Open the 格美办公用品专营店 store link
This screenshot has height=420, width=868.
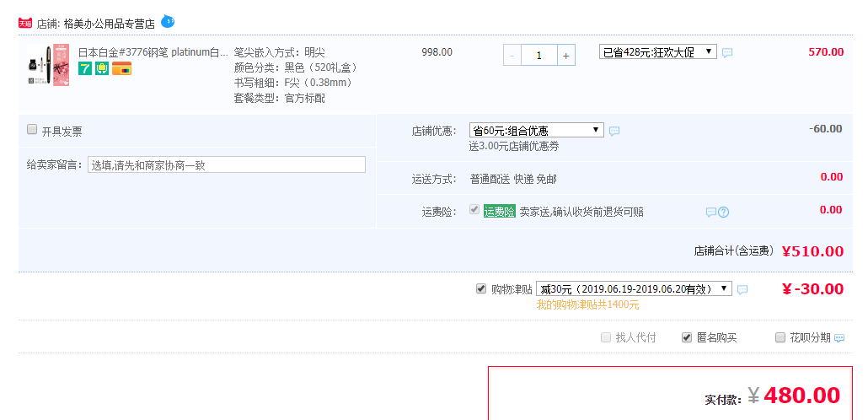click(109, 24)
